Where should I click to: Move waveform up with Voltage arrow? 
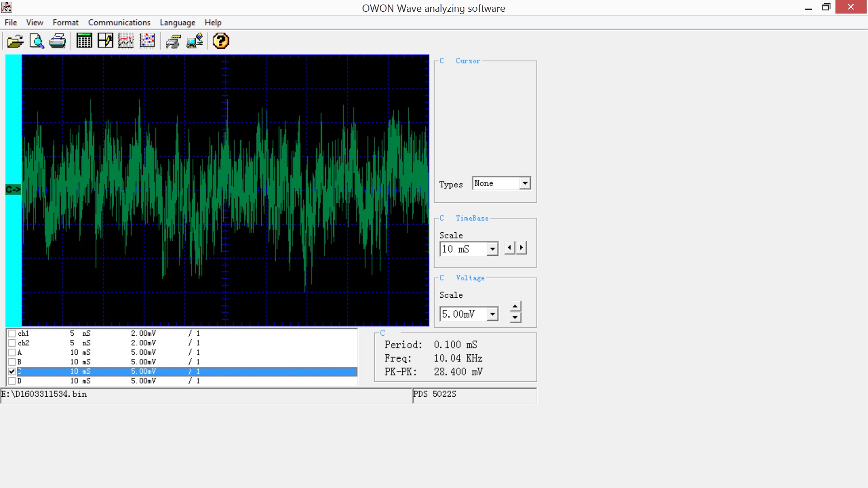(515, 306)
